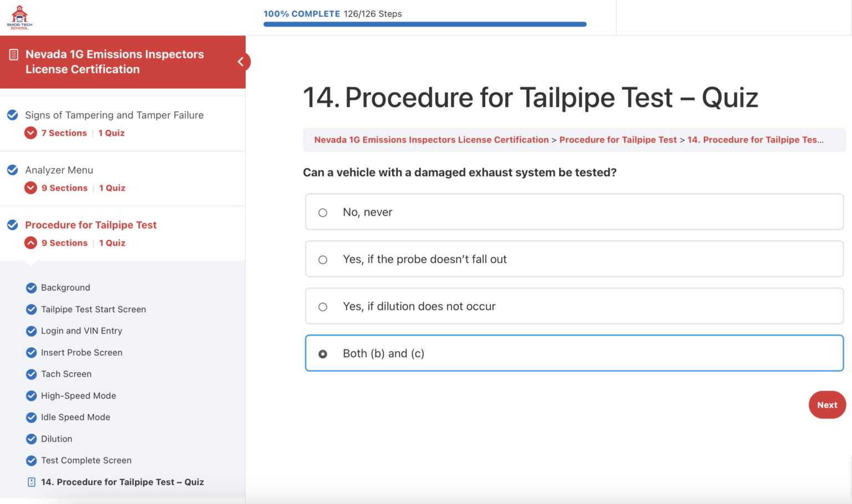Select the "No, never" radio option

pyautogui.click(x=323, y=213)
